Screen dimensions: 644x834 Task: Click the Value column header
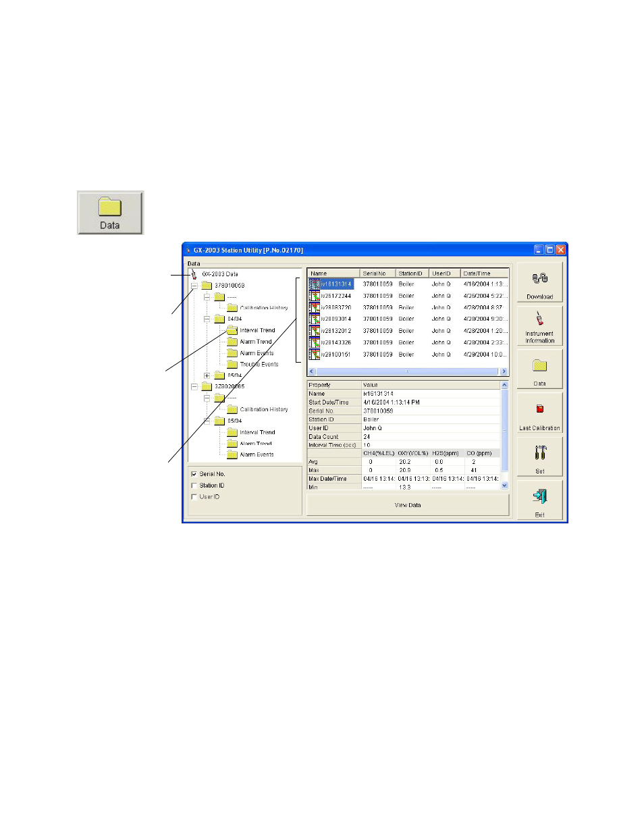(430, 385)
